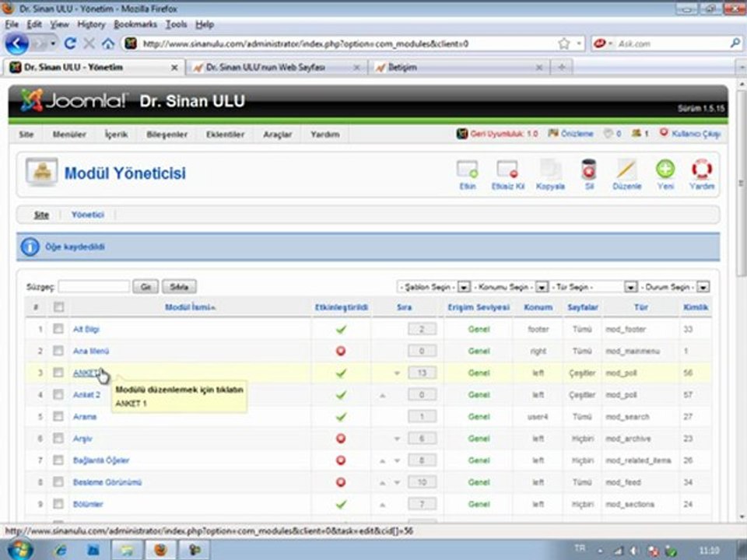Reload the page with refresh icon
The height and width of the screenshot is (560, 747).
[70, 44]
